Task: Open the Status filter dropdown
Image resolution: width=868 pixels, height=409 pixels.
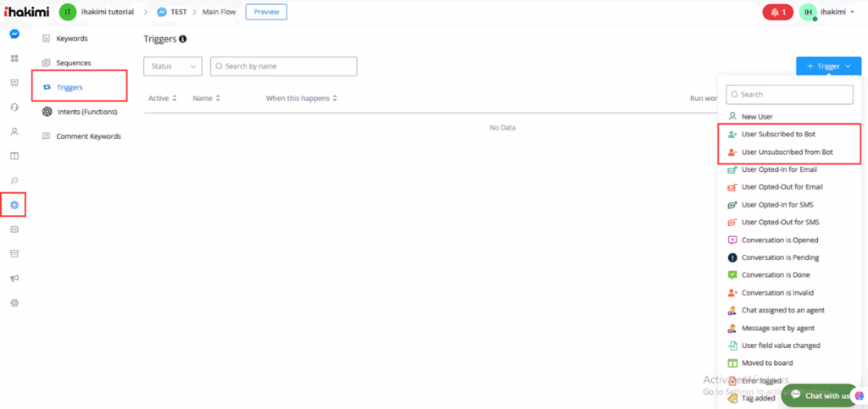Action: [x=172, y=66]
